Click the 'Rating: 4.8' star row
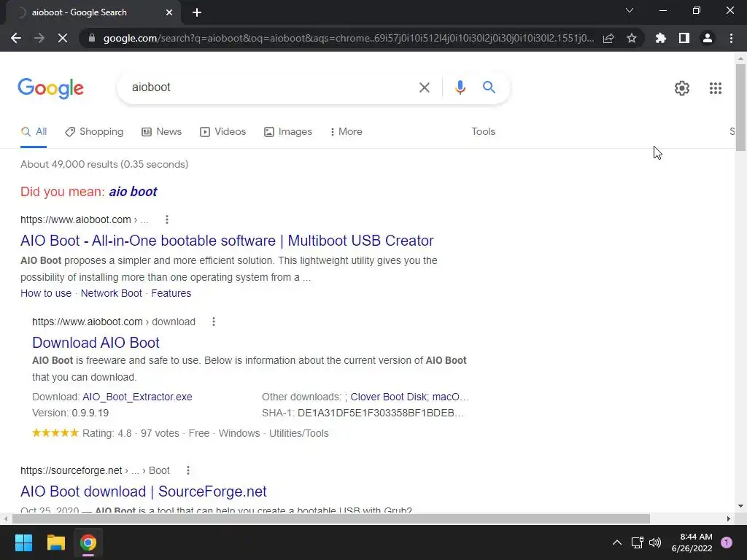Viewport: 747px width, 560px height. pyautogui.click(x=82, y=433)
